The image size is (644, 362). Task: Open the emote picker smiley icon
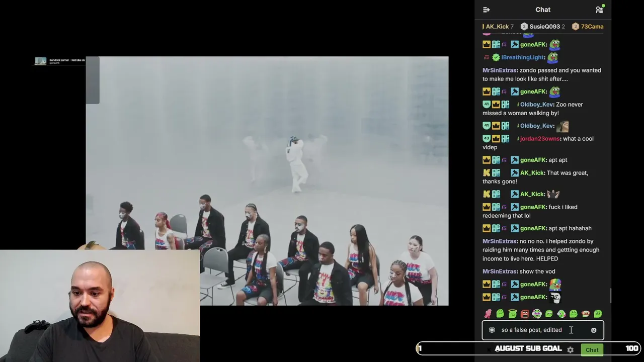594,330
